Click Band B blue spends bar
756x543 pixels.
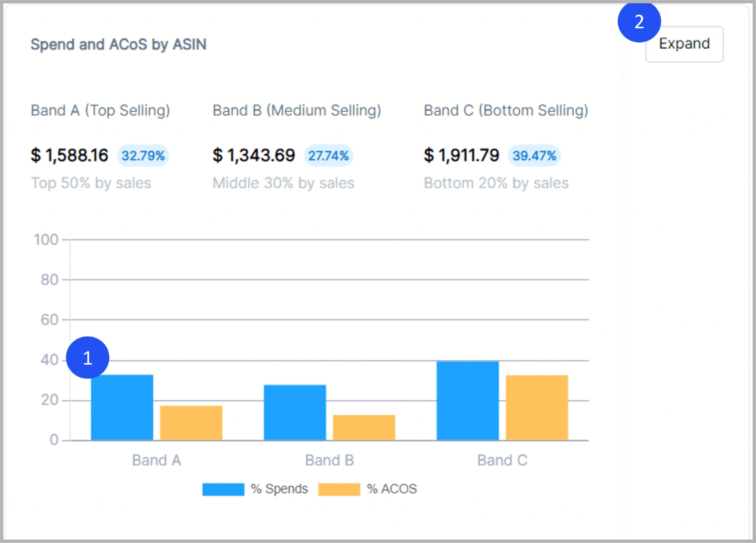295,413
